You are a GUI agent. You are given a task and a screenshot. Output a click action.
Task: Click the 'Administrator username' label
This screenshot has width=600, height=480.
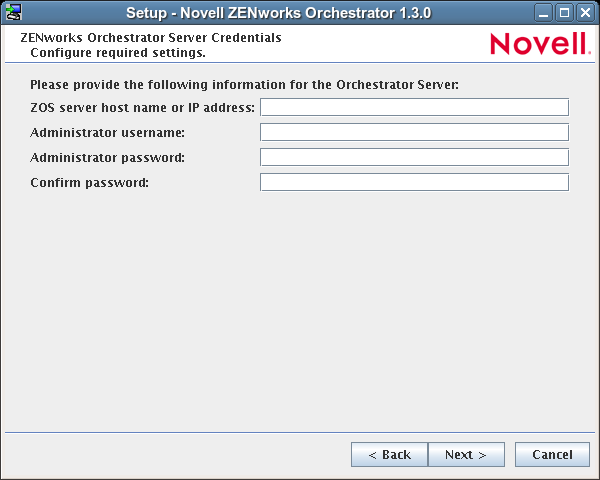click(108, 132)
